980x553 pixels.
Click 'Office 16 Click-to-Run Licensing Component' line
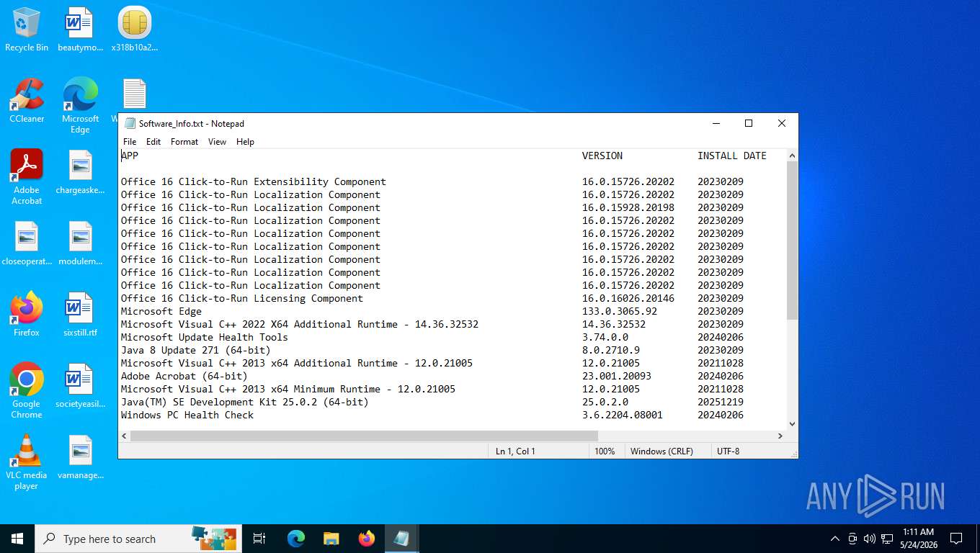point(242,298)
